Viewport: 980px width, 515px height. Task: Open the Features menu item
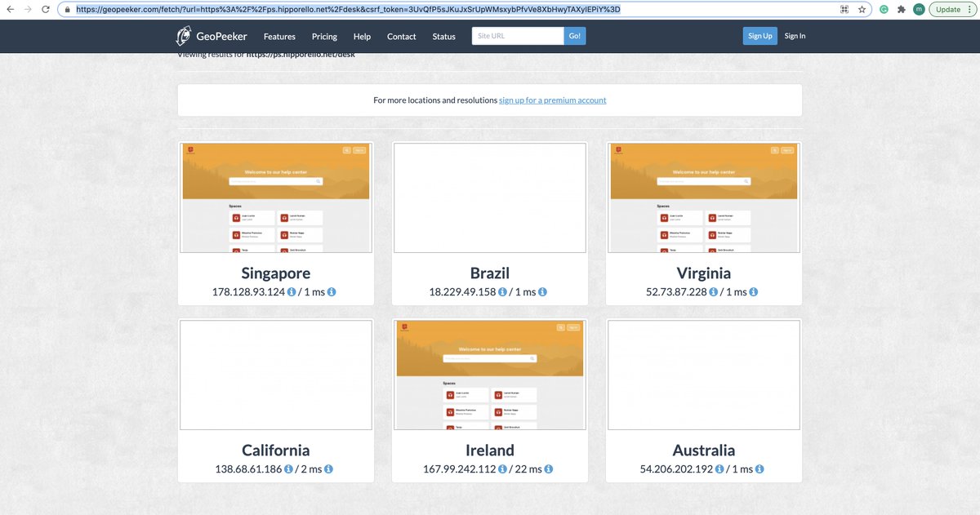(279, 36)
